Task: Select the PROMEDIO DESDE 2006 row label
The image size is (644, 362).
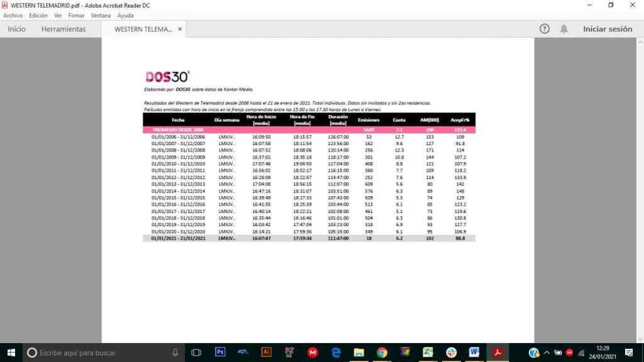Action: coord(178,129)
